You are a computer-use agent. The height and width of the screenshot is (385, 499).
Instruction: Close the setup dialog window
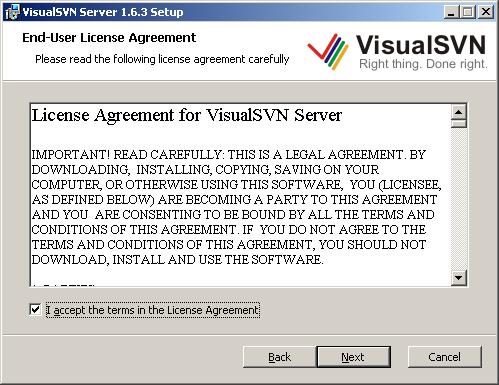[486, 12]
